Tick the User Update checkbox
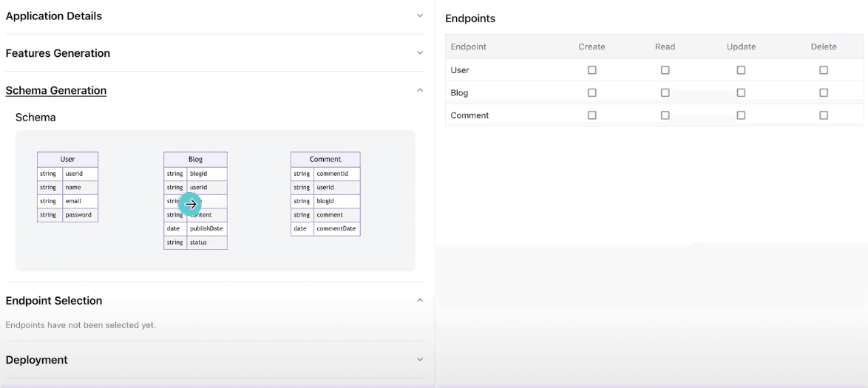The image size is (868, 388). tap(741, 70)
